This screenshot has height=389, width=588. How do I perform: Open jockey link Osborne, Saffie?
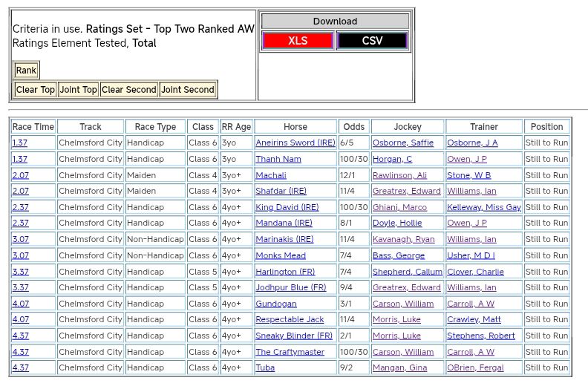tap(402, 143)
